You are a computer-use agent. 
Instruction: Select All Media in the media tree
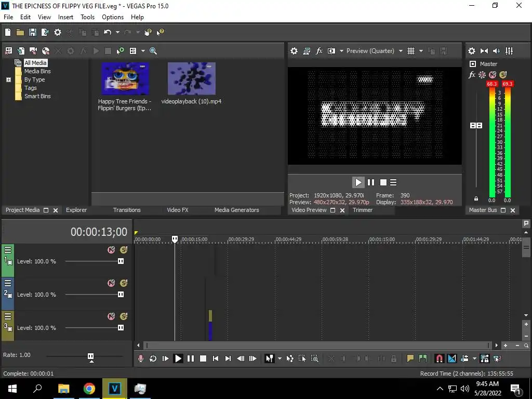click(x=35, y=63)
